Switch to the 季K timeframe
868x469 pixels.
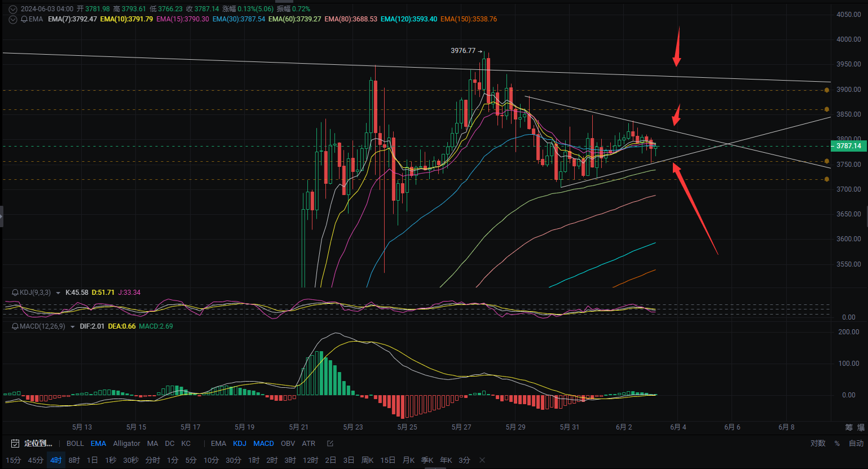(x=427, y=461)
